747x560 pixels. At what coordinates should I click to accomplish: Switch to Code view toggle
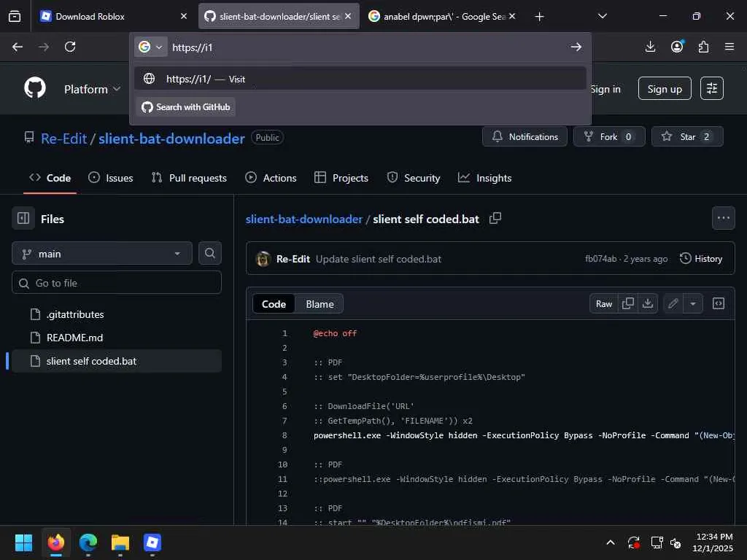[274, 304]
